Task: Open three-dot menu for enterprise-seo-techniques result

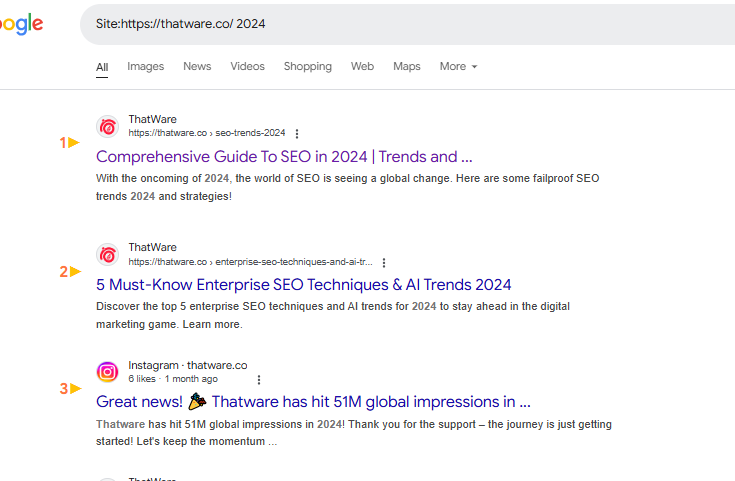Action: [384, 263]
